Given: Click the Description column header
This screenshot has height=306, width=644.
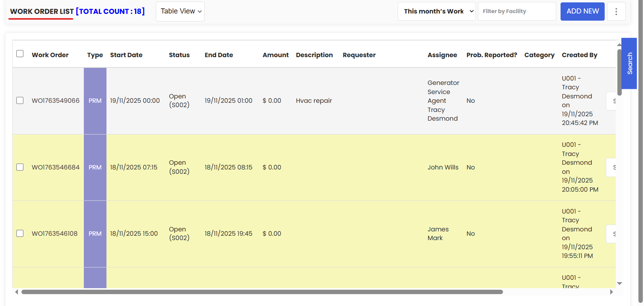Looking at the screenshot, I should coord(314,55).
